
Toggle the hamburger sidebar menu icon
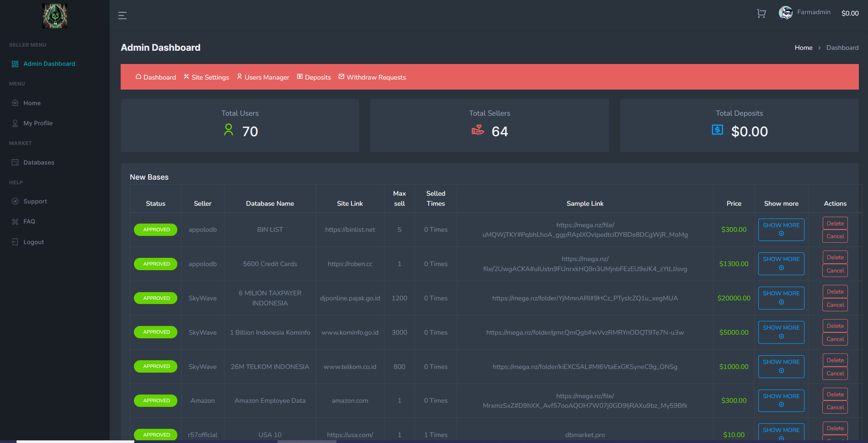click(x=122, y=16)
